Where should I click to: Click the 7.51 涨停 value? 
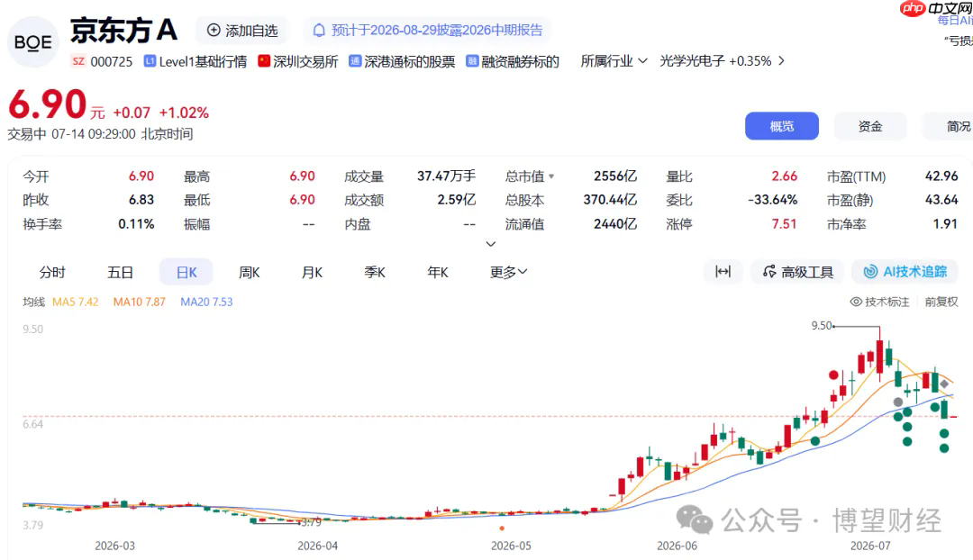tap(784, 224)
